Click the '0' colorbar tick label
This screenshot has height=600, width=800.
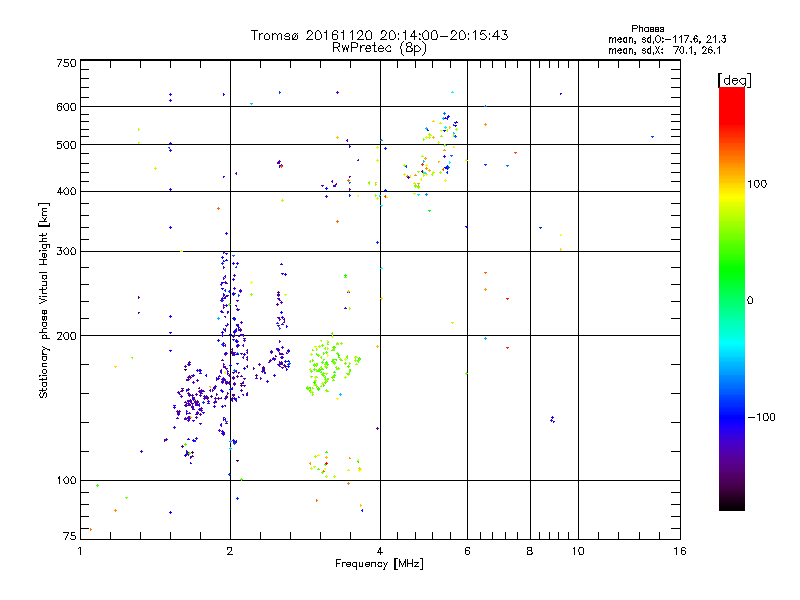750,301
